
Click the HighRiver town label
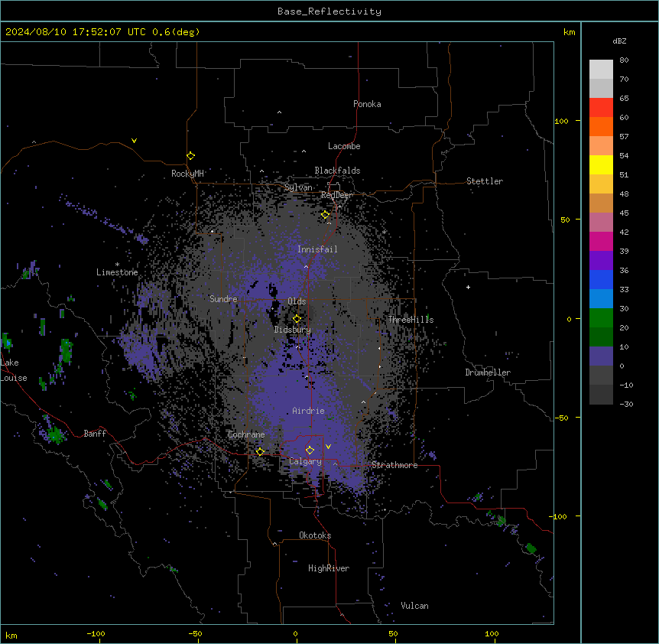pos(329,568)
